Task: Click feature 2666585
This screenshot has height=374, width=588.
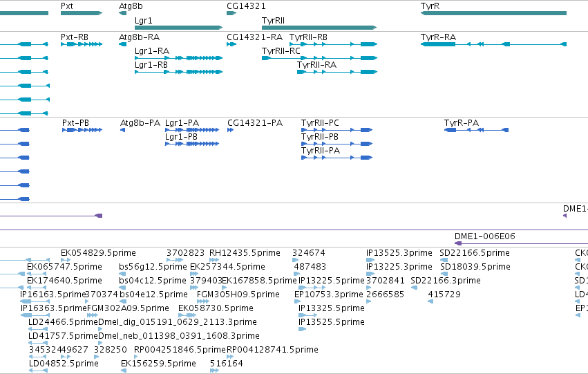Action: click(x=369, y=301)
